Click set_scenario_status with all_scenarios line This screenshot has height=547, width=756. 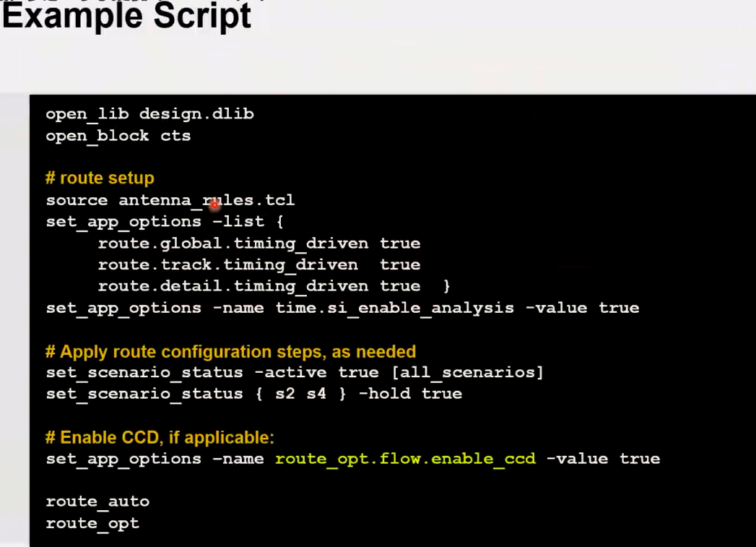point(295,372)
